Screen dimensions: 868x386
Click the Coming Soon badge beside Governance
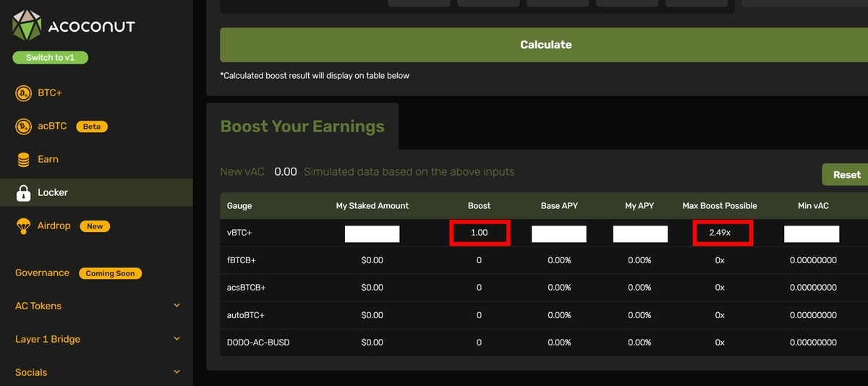(x=110, y=273)
